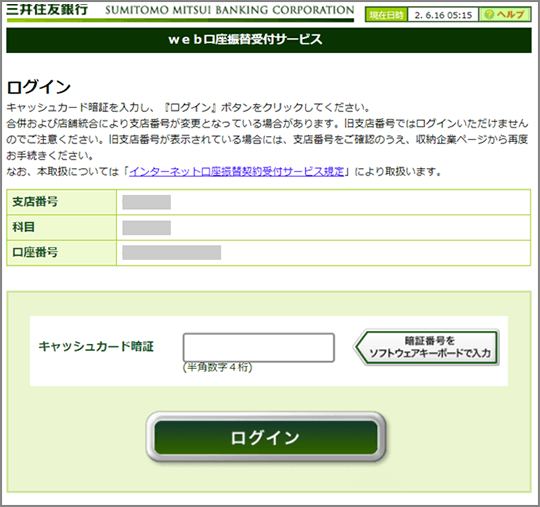Open the インターネット口座振替契約受付サービス規定 link
The height and width of the screenshot is (507, 540).
(237, 171)
